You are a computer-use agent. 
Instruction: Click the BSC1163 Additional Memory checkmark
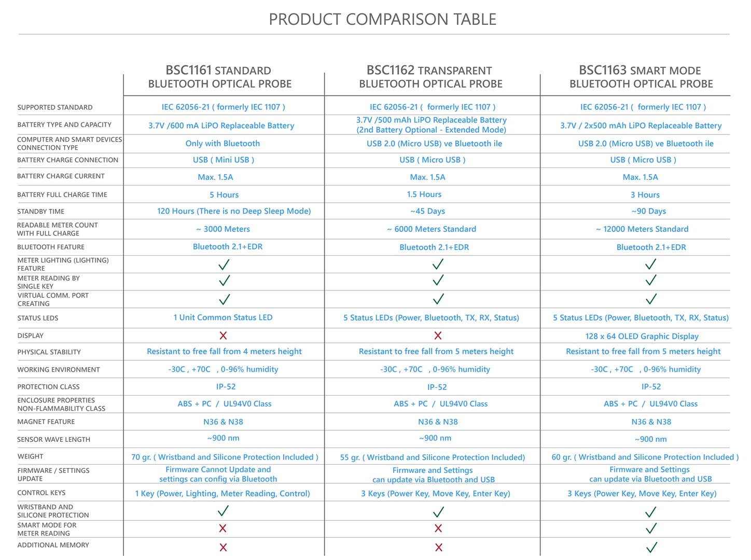[x=651, y=547]
